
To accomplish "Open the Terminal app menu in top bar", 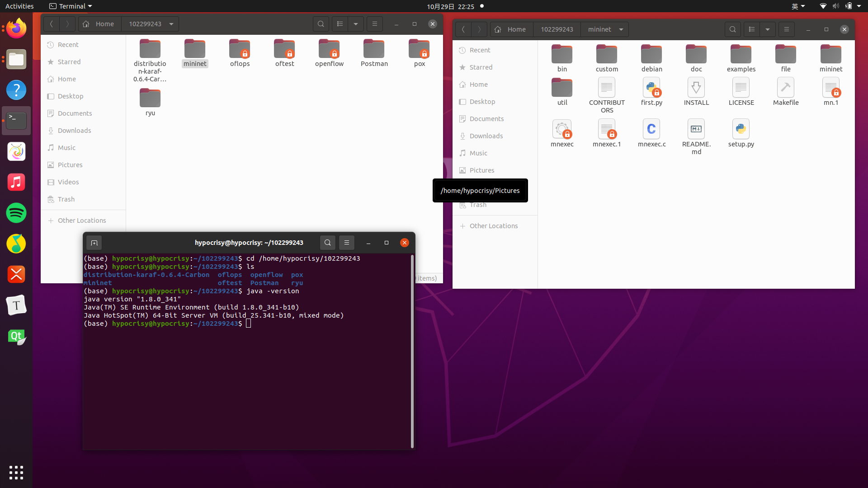I will pyautogui.click(x=71, y=6).
